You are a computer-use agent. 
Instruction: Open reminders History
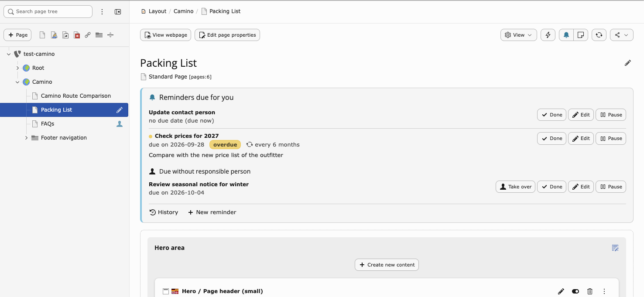164,212
